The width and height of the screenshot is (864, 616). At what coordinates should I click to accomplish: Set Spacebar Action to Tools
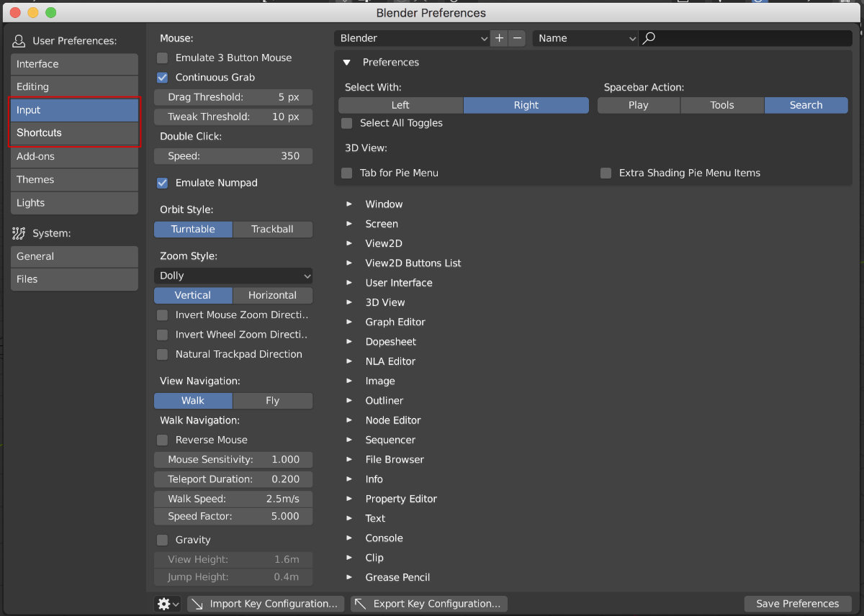[722, 105]
